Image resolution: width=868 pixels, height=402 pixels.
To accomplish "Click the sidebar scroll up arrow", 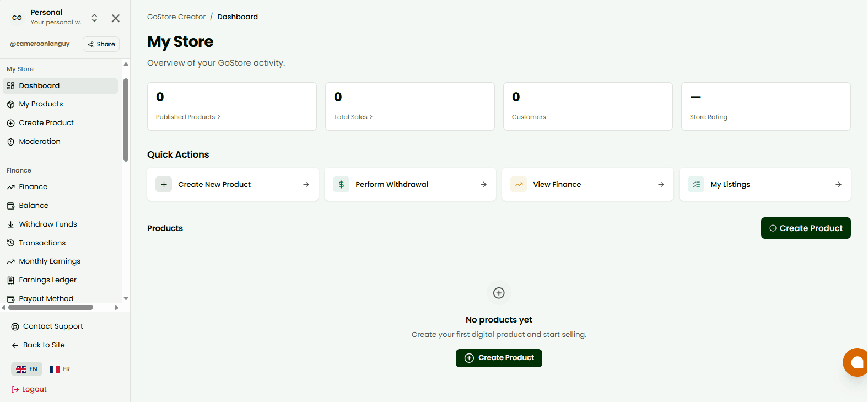I will [126, 64].
